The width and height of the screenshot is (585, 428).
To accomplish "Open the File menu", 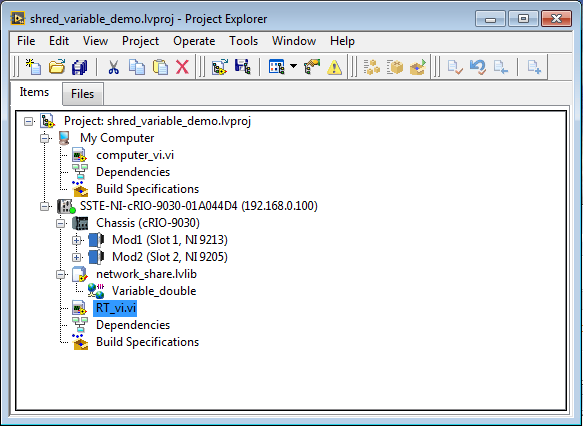I will pos(26,41).
